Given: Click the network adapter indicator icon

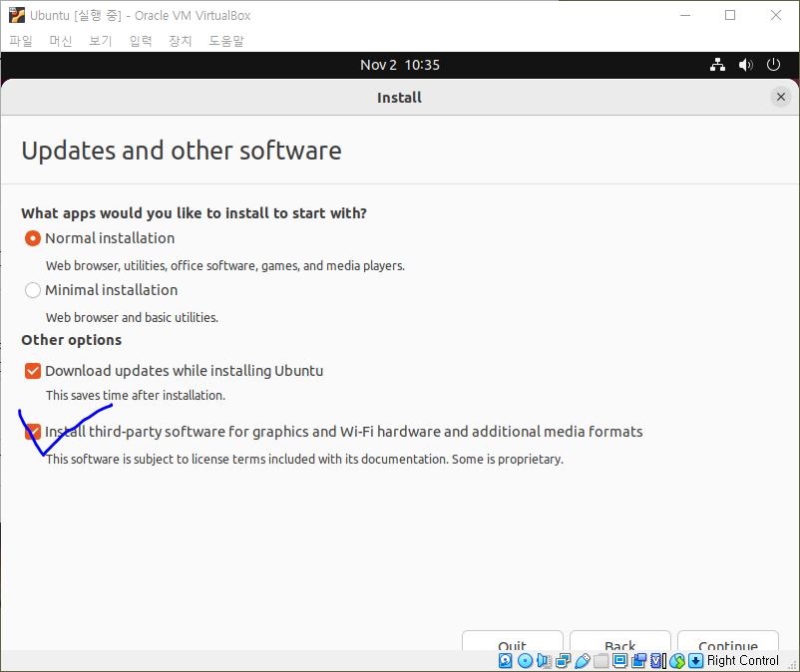Looking at the screenshot, I should [x=564, y=661].
